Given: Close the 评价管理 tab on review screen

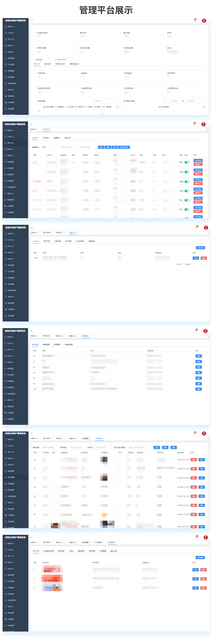Looking at the screenshot, I should [103, 438].
